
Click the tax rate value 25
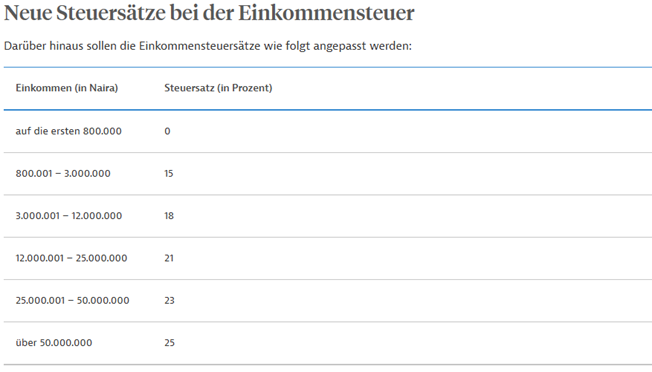(x=169, y=343)
